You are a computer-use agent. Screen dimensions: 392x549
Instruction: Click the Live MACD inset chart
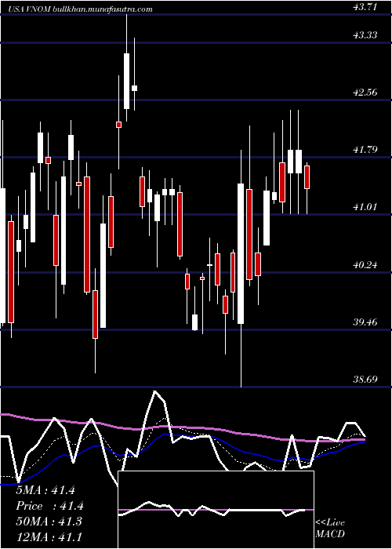[216, 510]
